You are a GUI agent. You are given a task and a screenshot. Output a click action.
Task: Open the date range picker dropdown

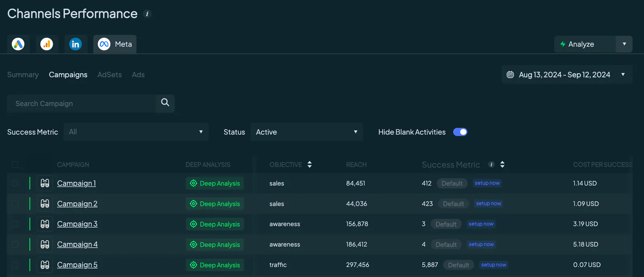pos(567,74)
